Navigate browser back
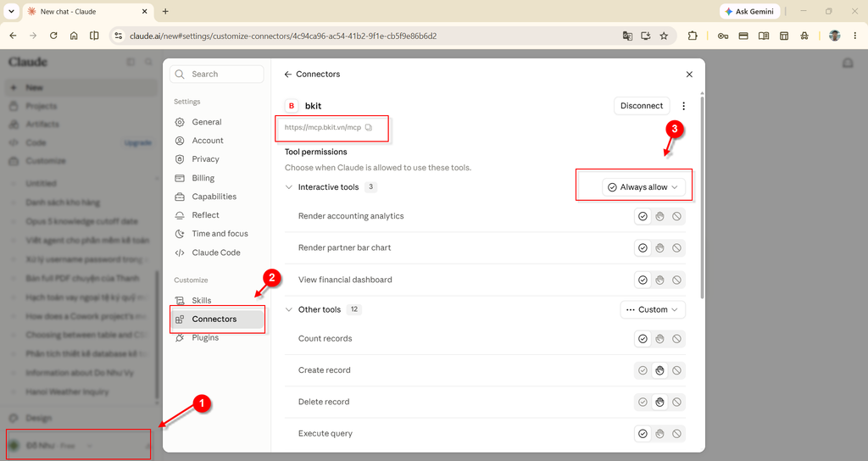This screenshot has height=461, width=868. point(14,36)
